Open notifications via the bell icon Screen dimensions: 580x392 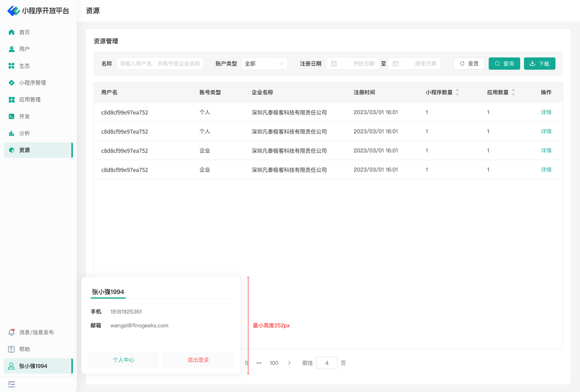coord(12,332)
